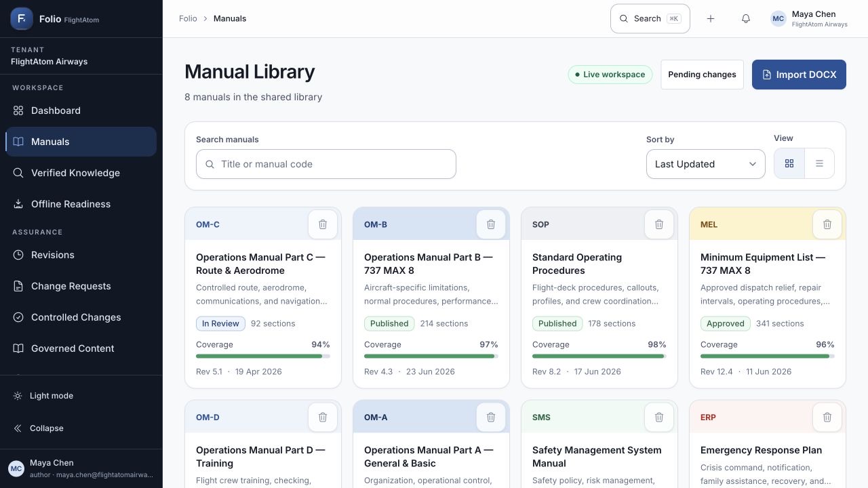Click the 214 sections text
This screenshot has height=488, width=868.
coord(444,323)
